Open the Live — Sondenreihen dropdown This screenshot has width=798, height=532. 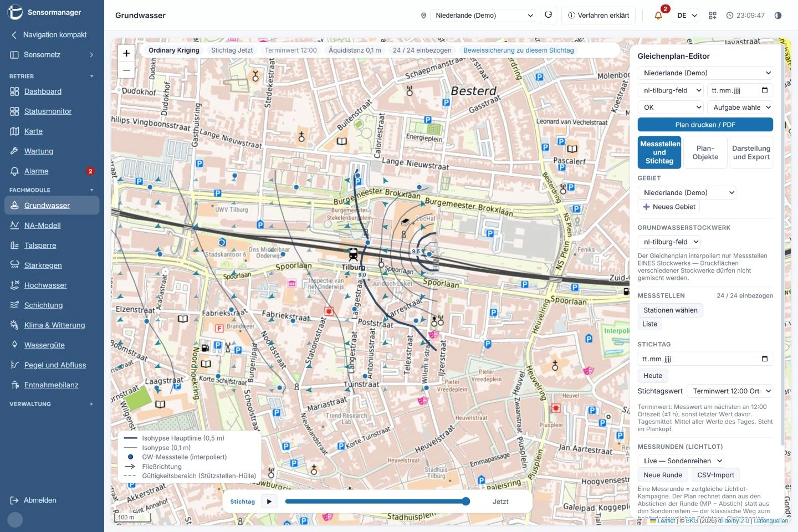pos(681,461)
